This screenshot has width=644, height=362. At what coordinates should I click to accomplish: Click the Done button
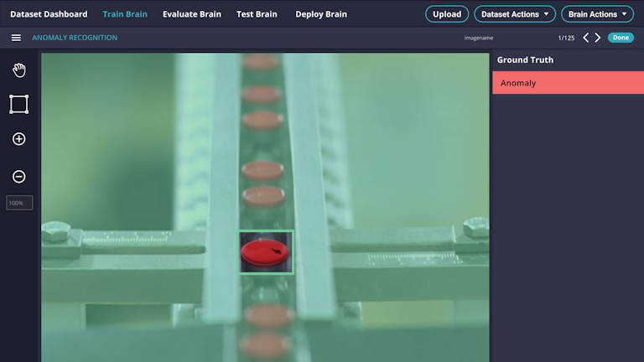point(621,38)
